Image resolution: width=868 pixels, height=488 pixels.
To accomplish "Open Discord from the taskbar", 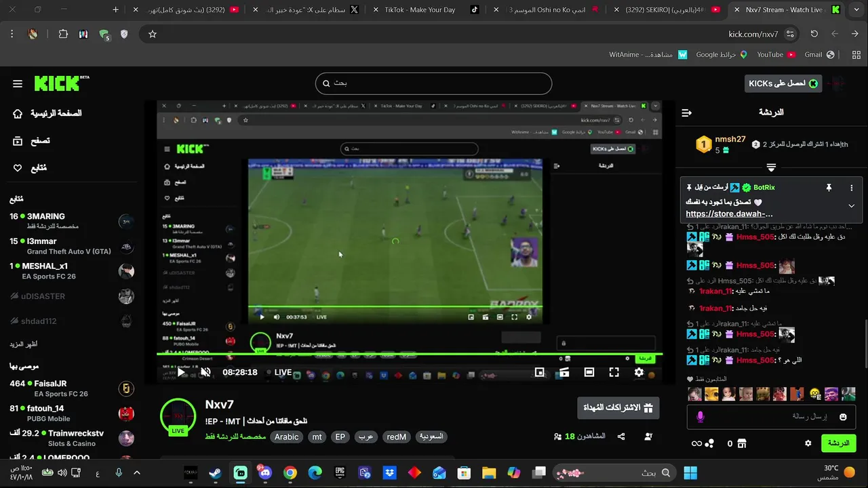I will [265, 472].
